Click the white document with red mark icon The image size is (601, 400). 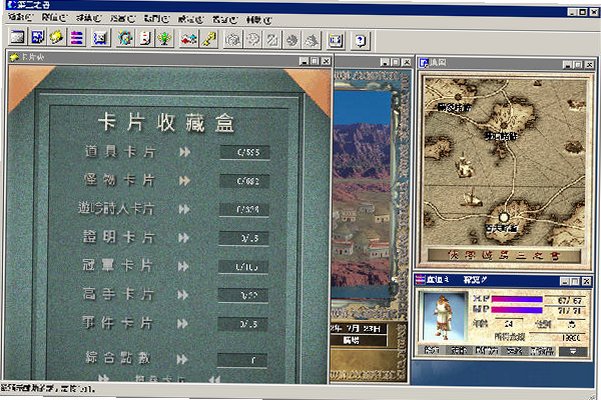point(145,38)
